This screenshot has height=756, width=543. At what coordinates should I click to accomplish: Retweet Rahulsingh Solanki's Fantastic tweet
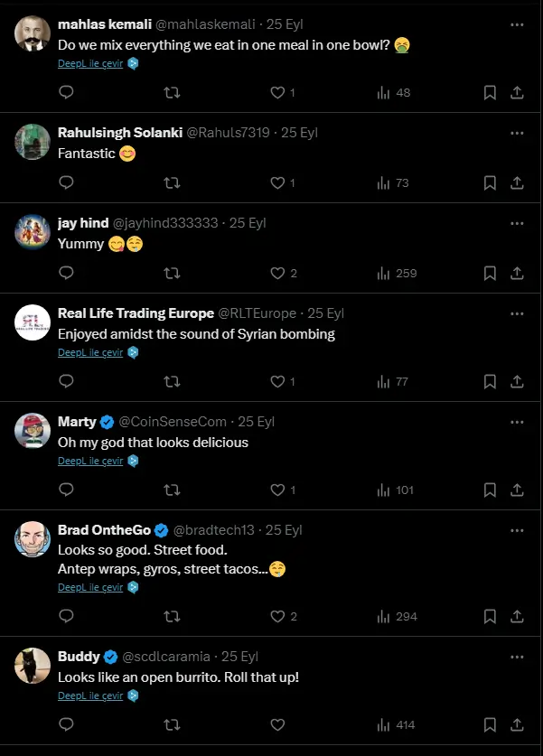pos(172,182)
